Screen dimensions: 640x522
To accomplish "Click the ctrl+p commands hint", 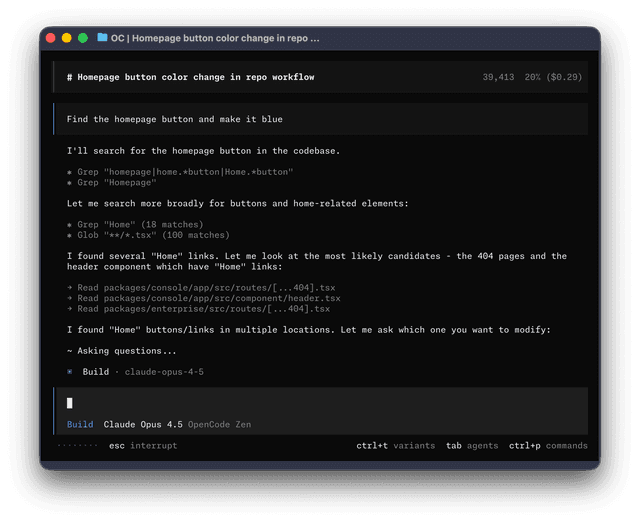I will click(548, 446).
